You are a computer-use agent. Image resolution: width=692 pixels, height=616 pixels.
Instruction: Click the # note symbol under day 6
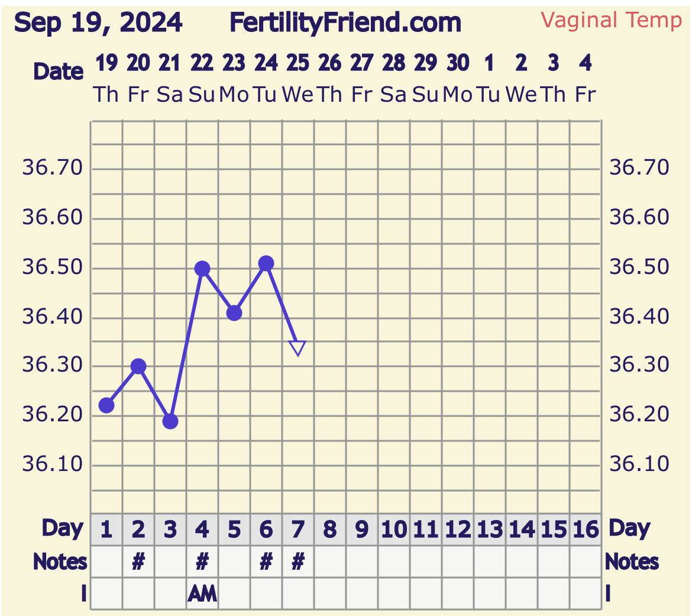266,562
